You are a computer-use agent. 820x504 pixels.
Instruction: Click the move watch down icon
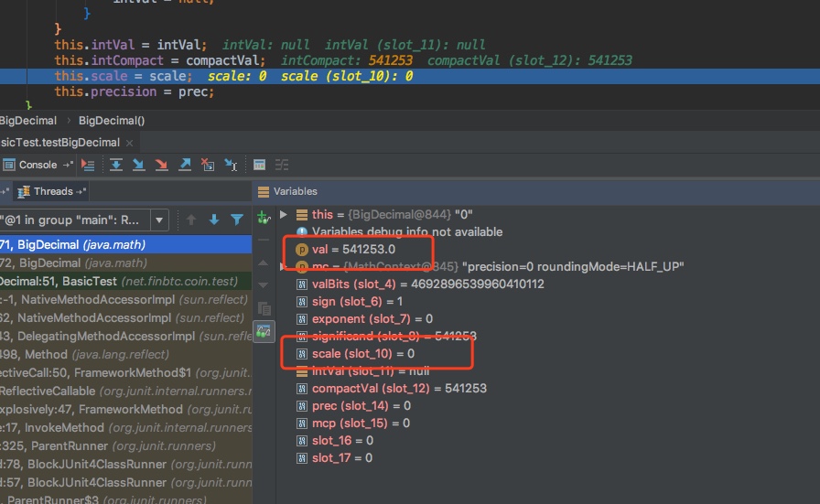click(264, 285)
